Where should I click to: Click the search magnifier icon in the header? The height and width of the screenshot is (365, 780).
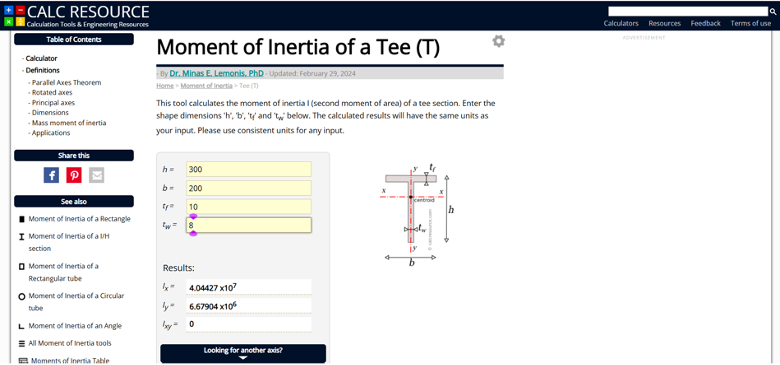773,11
